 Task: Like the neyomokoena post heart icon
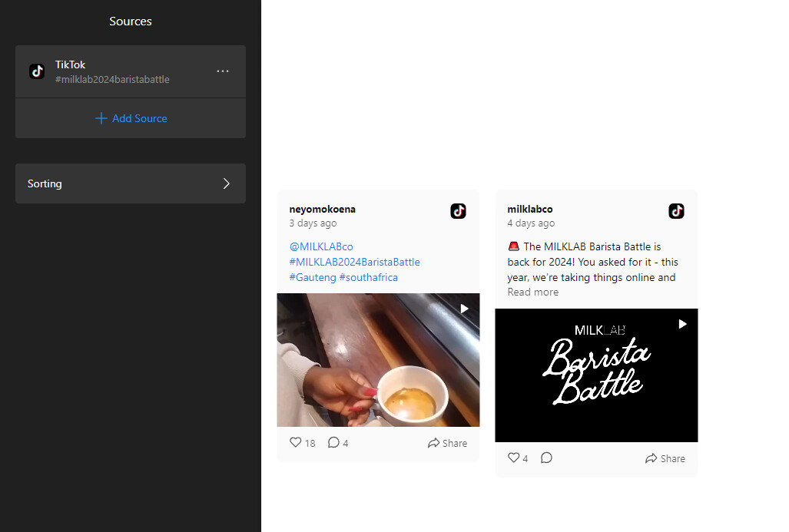(x=295, y=442)
